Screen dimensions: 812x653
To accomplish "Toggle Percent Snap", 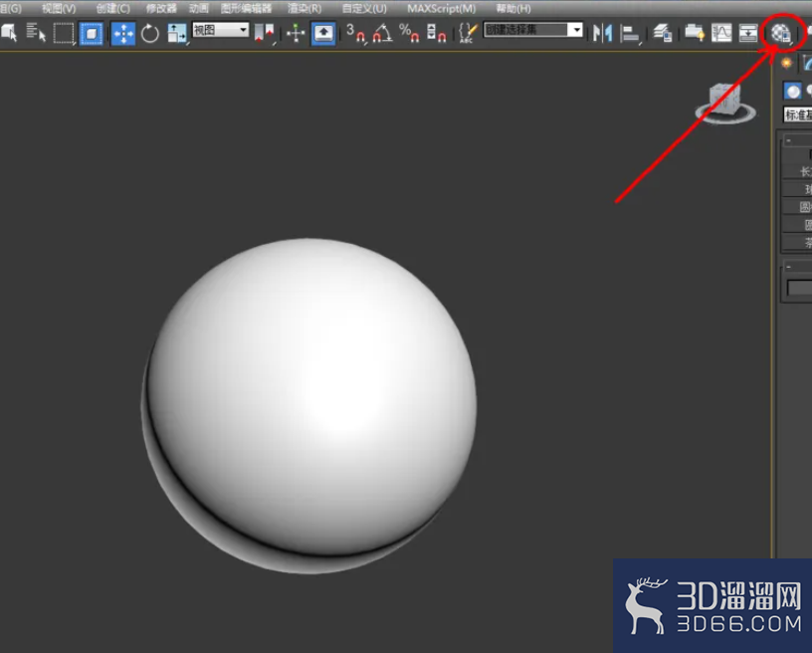I will pyautogui.click(x=409, y=33).
